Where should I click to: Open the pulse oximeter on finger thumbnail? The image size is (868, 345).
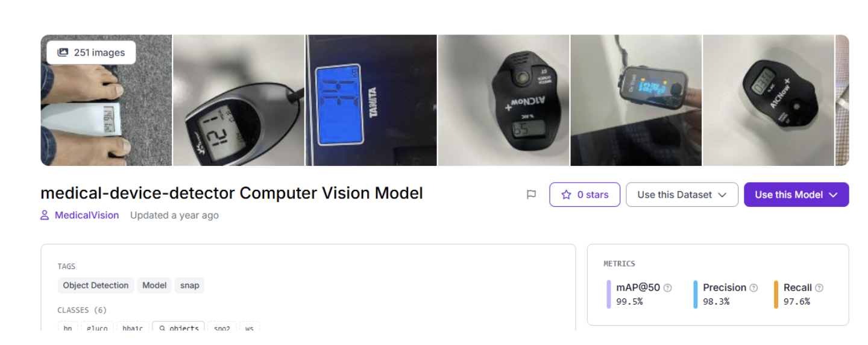pos(636,100)
